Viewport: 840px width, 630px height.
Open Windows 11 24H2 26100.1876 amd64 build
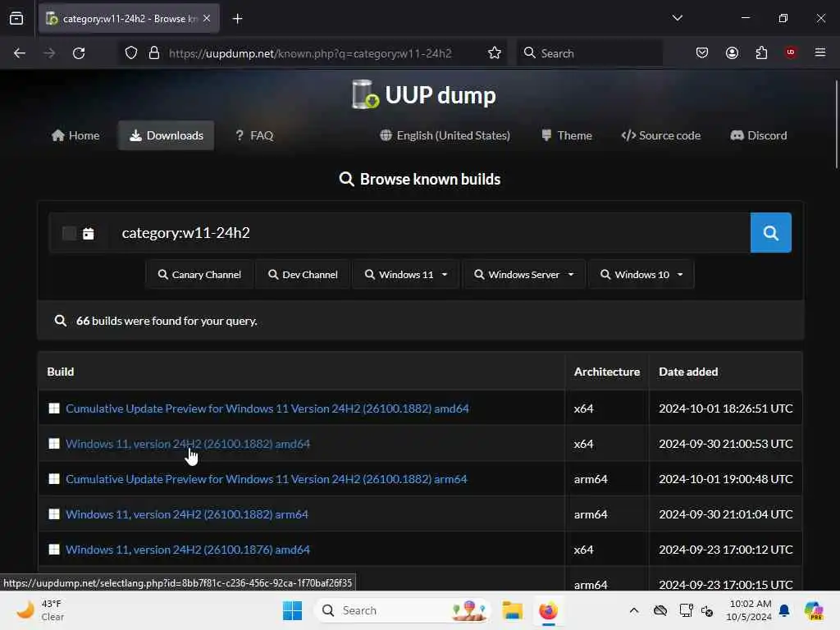coord(188,550)
